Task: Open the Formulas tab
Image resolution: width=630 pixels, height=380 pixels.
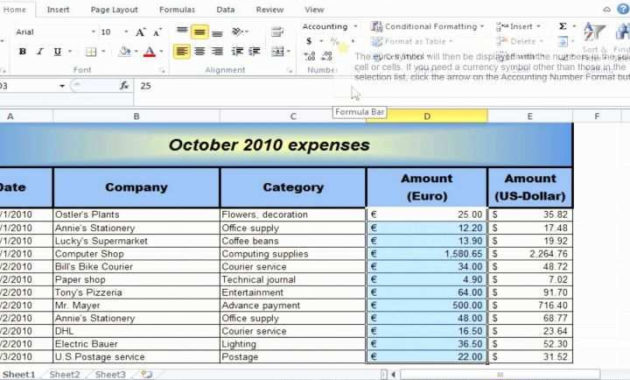Action: pos(177,10)
